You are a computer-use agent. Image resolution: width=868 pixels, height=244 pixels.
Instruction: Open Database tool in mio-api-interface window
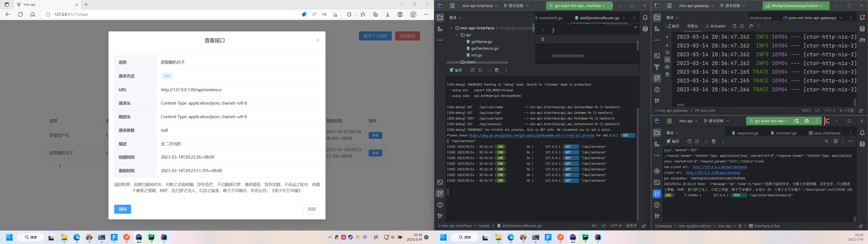(645, 29)
